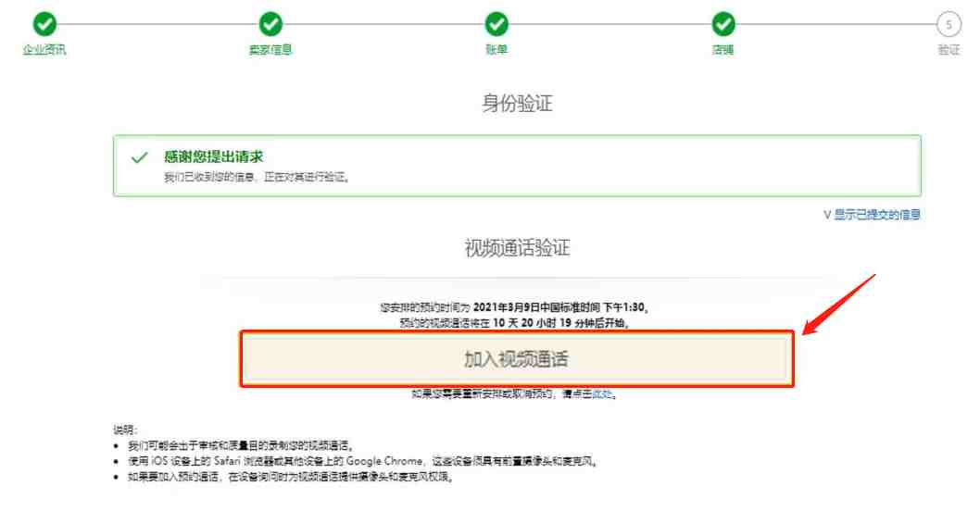Viewport: 980px width, 511px height.
Task: Go to the 店铺 step checkmark icon
Action: coord(723,24)
